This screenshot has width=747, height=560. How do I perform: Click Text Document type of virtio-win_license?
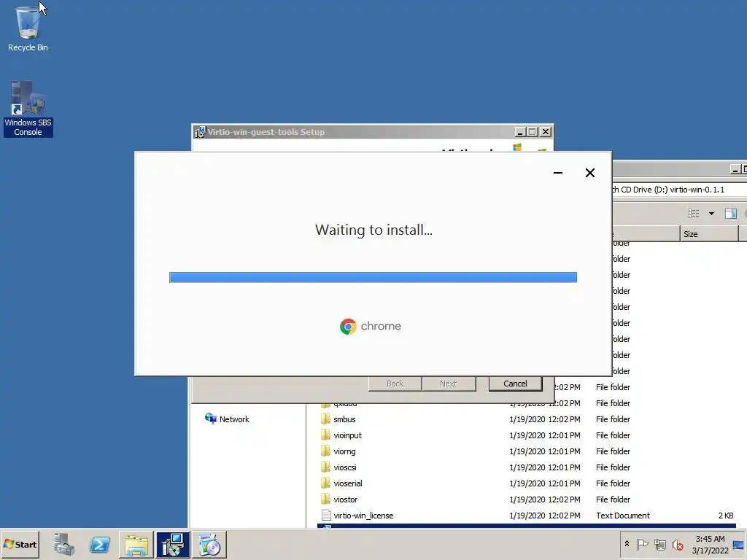(x=623, y=516)
